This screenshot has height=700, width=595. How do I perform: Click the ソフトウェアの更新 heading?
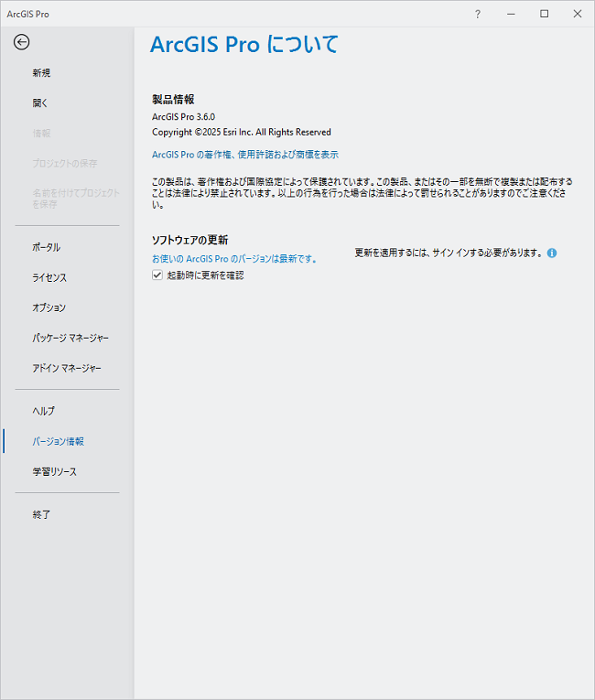[x=190, y=240]
